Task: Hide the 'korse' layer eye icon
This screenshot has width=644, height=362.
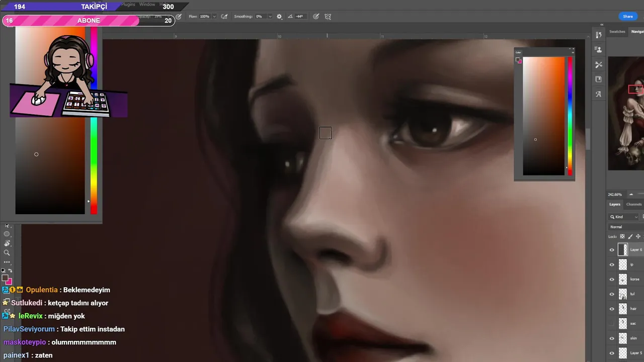Action: tap(612, 279)
